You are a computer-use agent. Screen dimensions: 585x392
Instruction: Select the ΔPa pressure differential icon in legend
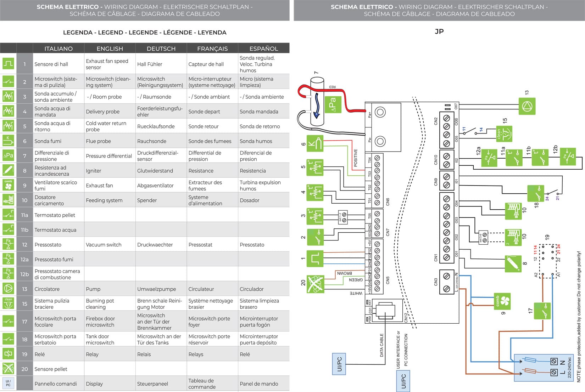pyautogui.click(x=8, y=156)
